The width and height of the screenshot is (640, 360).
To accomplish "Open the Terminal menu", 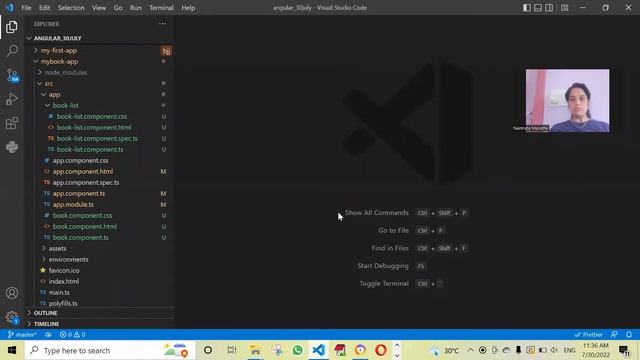I will pyautogui.click(x=161, y=8).
